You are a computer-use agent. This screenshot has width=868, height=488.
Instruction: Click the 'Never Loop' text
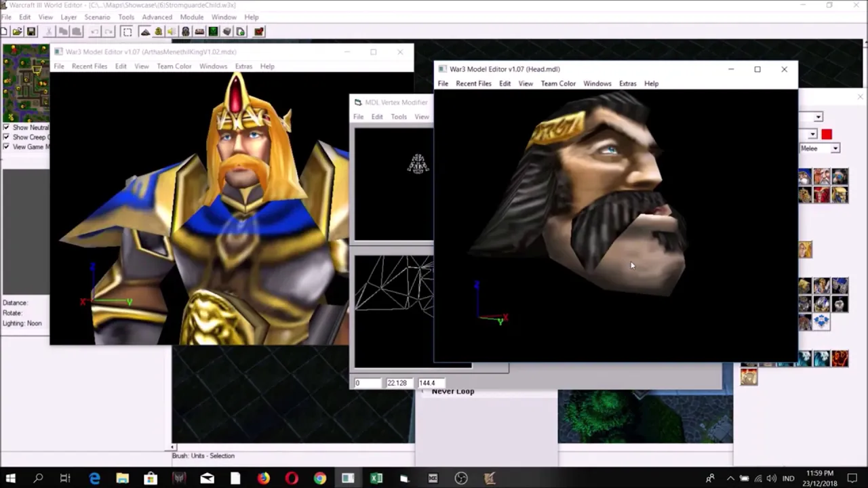pos(453,391)
